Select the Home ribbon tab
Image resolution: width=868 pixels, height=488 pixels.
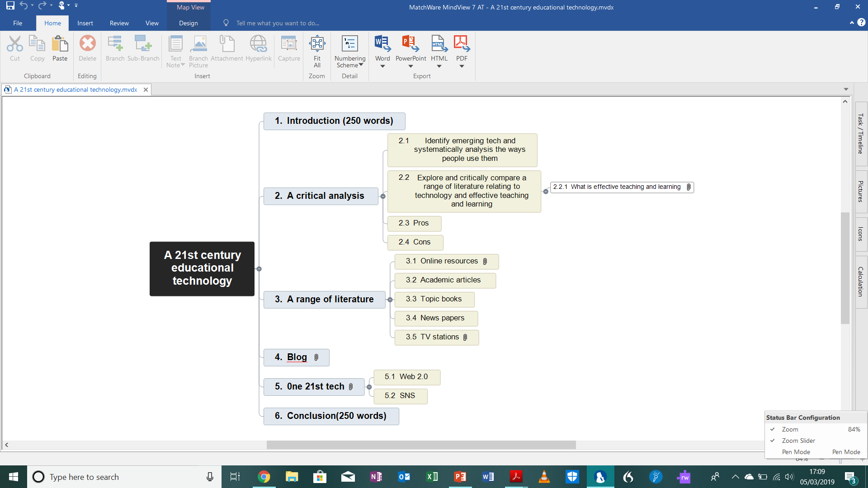pos(52,23)
